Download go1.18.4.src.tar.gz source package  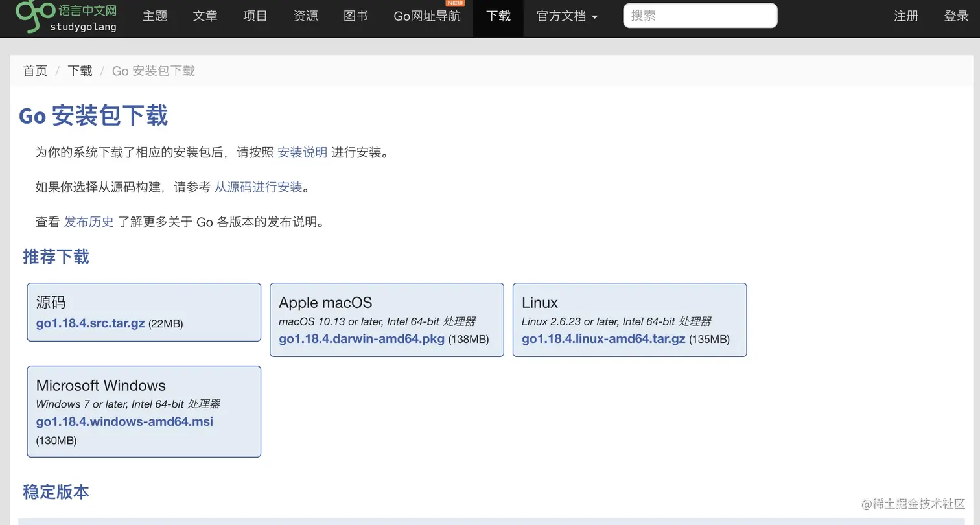(90, 323)
